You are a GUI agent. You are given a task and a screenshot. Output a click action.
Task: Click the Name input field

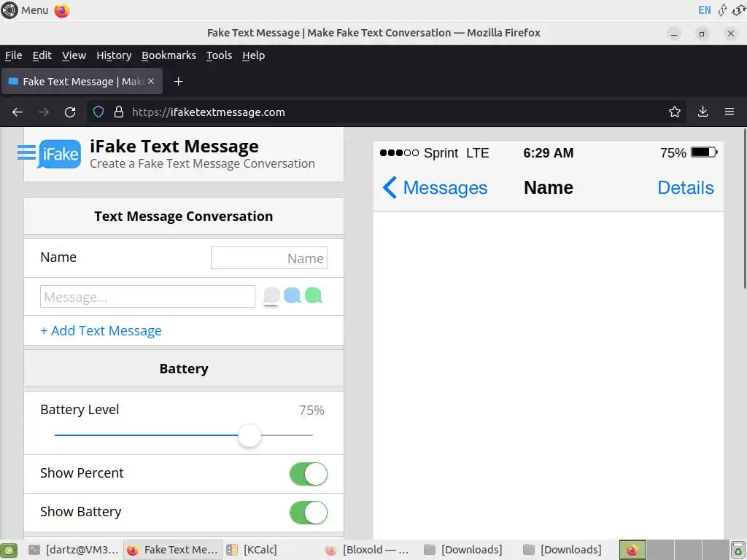(268, 257)
